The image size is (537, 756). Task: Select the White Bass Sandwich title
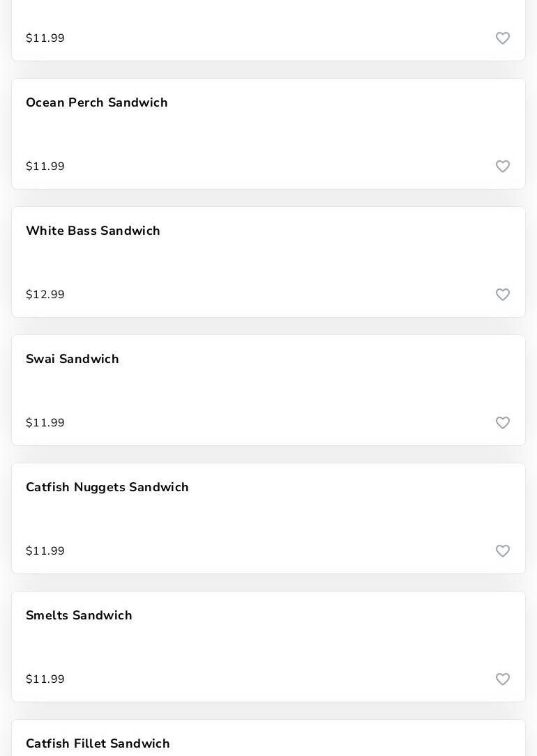pos(93,231)
